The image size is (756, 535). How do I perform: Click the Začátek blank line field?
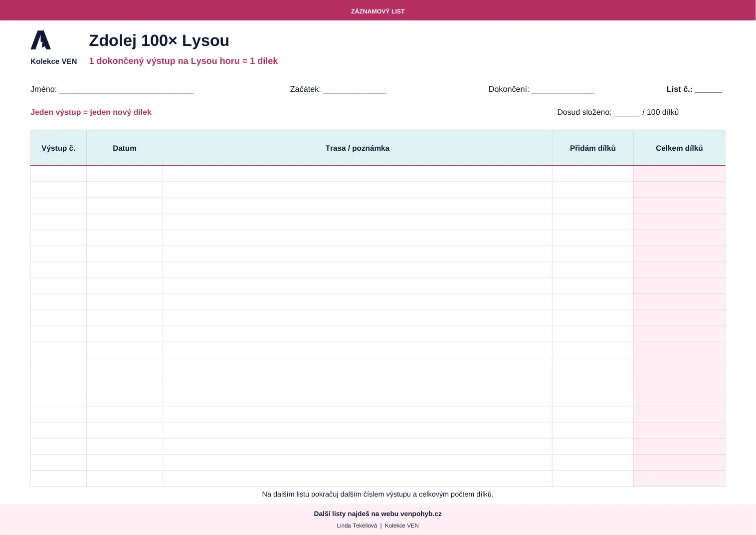355,90
